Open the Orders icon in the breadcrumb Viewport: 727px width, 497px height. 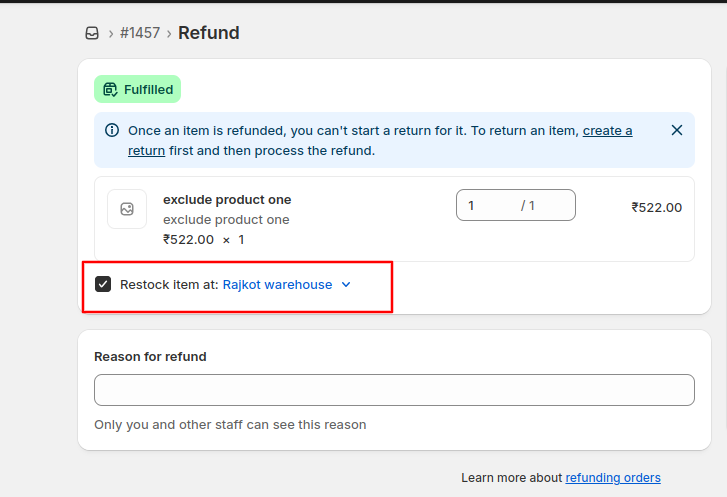92,33
